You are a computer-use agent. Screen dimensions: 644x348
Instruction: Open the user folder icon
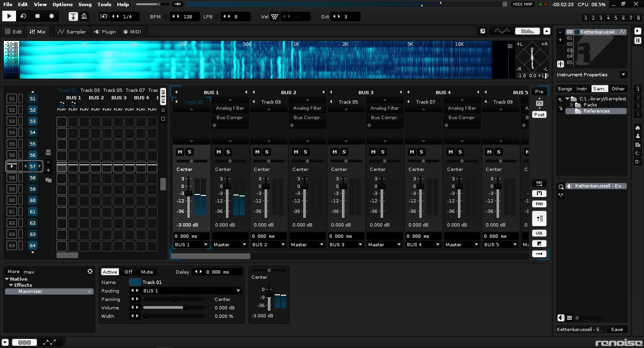(637, 137)
